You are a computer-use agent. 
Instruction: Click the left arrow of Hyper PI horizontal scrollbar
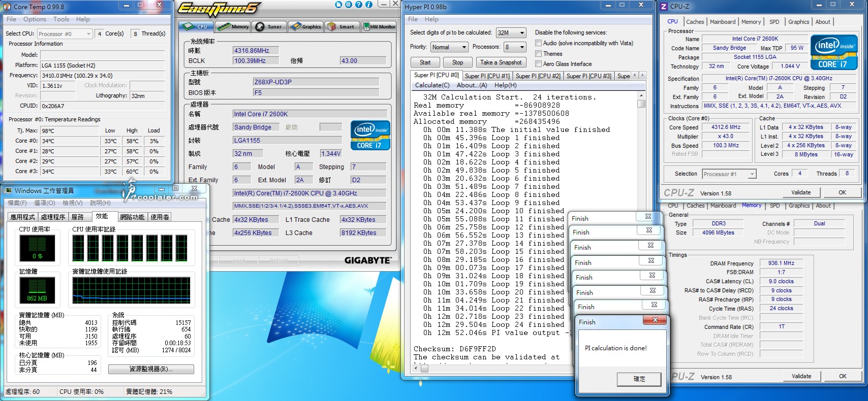[x=417, y=369]
